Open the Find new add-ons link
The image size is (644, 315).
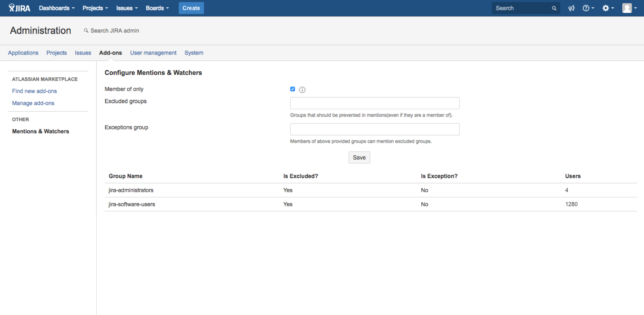tap(34, 91)
